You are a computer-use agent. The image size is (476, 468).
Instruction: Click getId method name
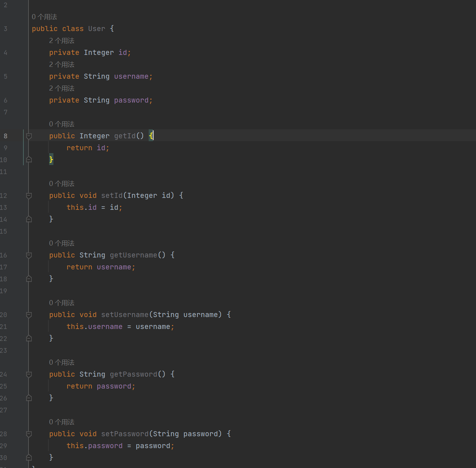125,136
